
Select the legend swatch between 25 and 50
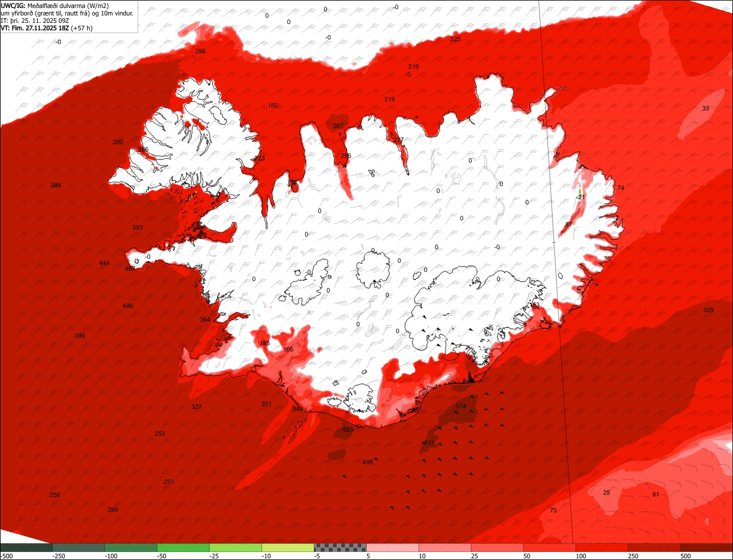tap(497, 547)
